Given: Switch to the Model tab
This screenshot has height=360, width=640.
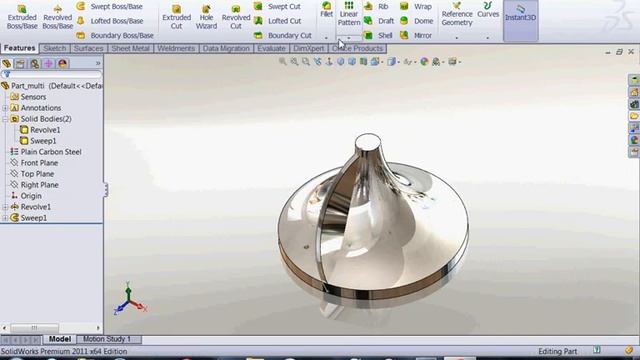Looking at the screenshot, I should pos(60,339).
